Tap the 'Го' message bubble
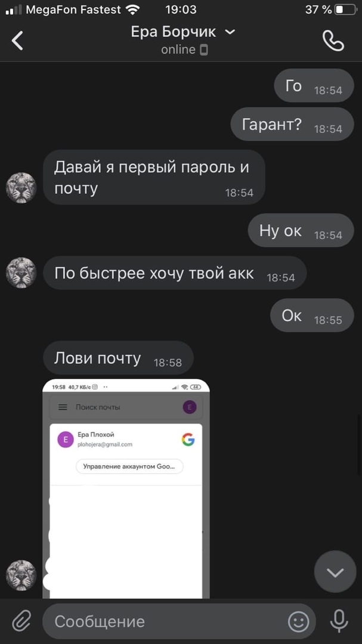Image resolution: width=362 pixels, height=644 pixels. tap(314, 85)
